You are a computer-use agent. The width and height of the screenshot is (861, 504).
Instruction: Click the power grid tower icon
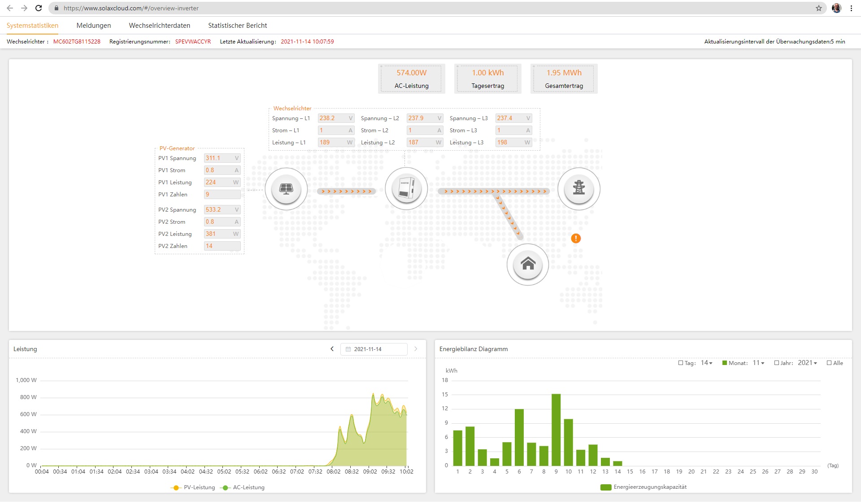tap(578, 189)
